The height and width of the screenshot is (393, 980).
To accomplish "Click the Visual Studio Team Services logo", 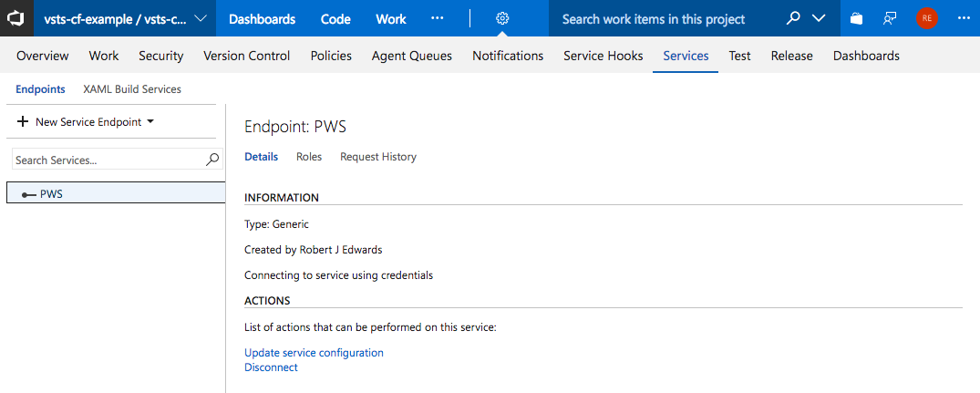I will coord(15,18).
